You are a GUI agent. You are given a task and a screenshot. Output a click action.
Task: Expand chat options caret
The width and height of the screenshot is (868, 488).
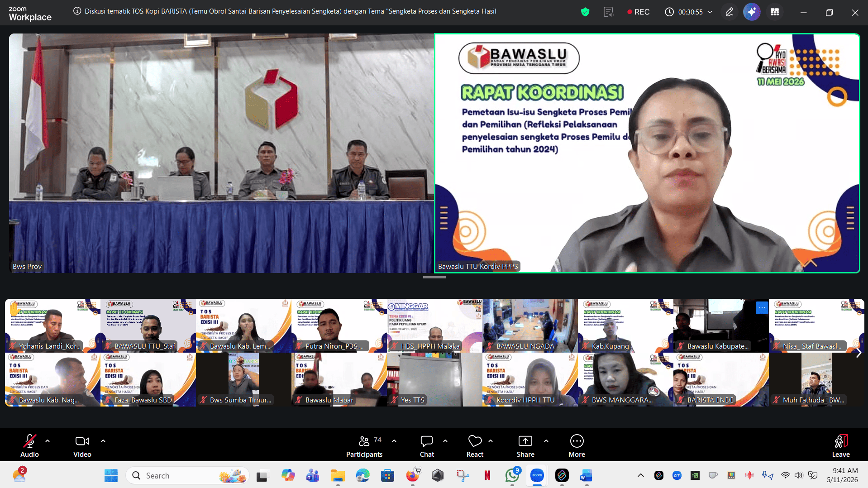click(x=445, y=440)
